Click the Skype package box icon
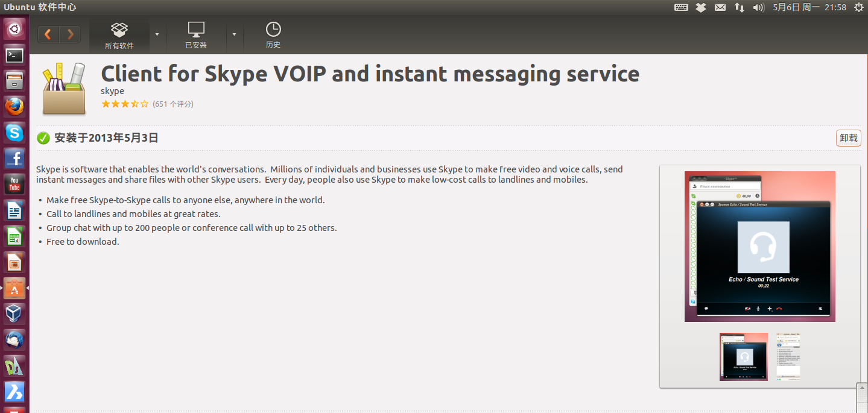 64,89
